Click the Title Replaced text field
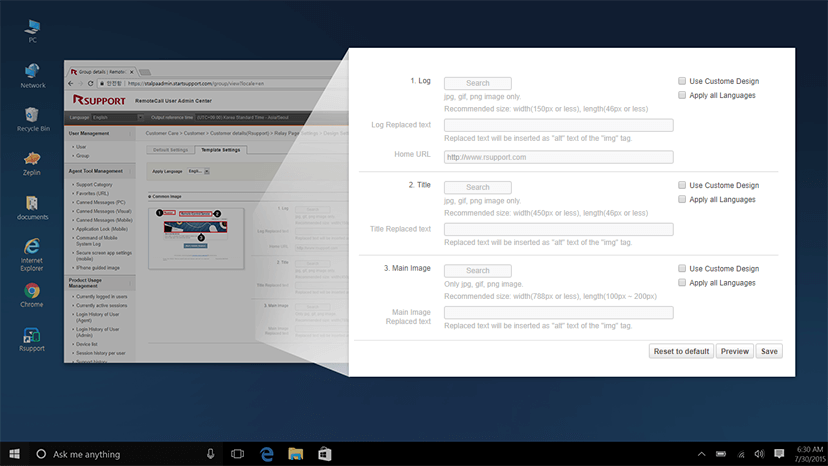This screenshot has height=466, width=828. (558, 229)
